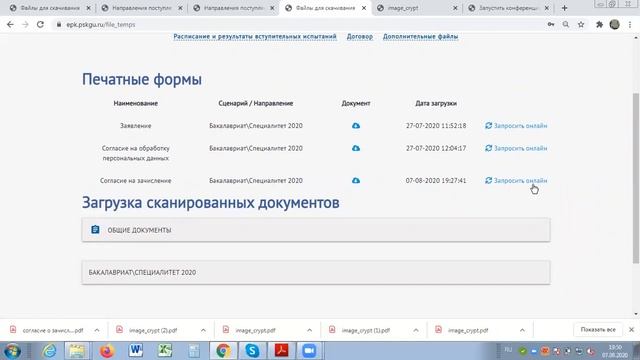The image size is (640, 360).
Task: Click Запросить онлайн for Заявление row
Action: pyautogui.click(x=516, y=126)
